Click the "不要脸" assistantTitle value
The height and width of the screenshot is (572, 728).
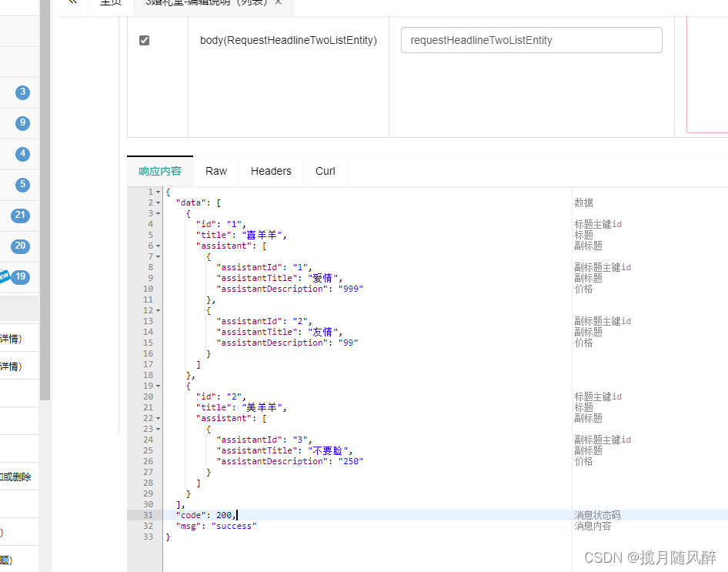click(x=328, y=450)
